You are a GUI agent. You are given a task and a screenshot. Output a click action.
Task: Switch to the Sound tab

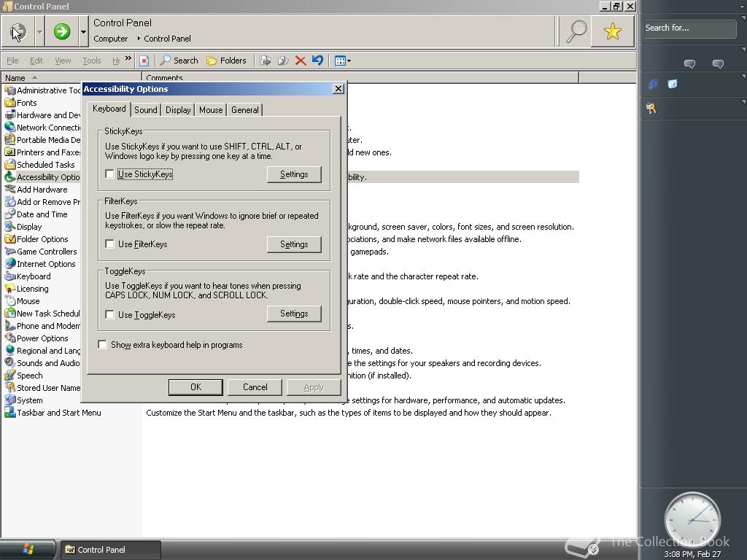(x=146, y=110)
